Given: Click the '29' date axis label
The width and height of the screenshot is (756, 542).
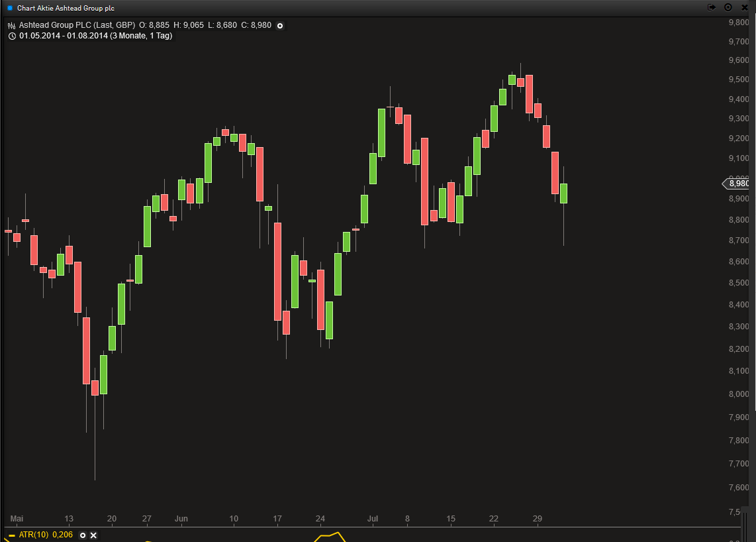Looking at the screenshot, I should (x=538, y=519).
